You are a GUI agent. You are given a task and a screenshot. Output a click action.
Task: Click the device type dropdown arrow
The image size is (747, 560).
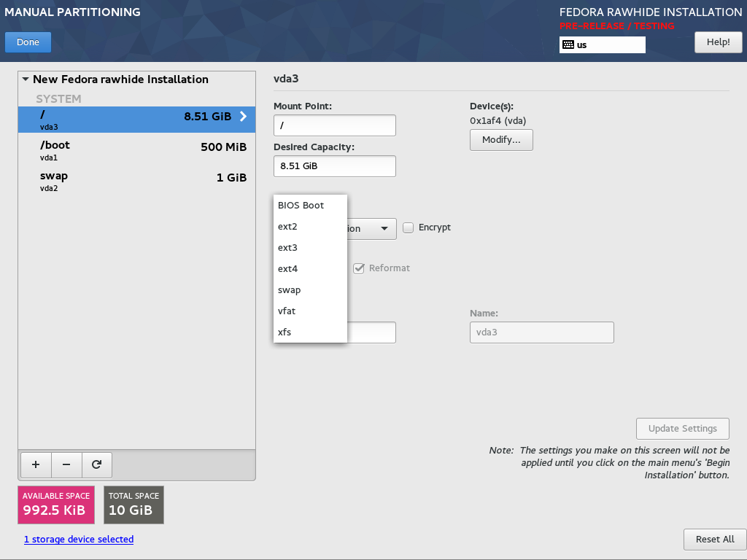point(384,228)
